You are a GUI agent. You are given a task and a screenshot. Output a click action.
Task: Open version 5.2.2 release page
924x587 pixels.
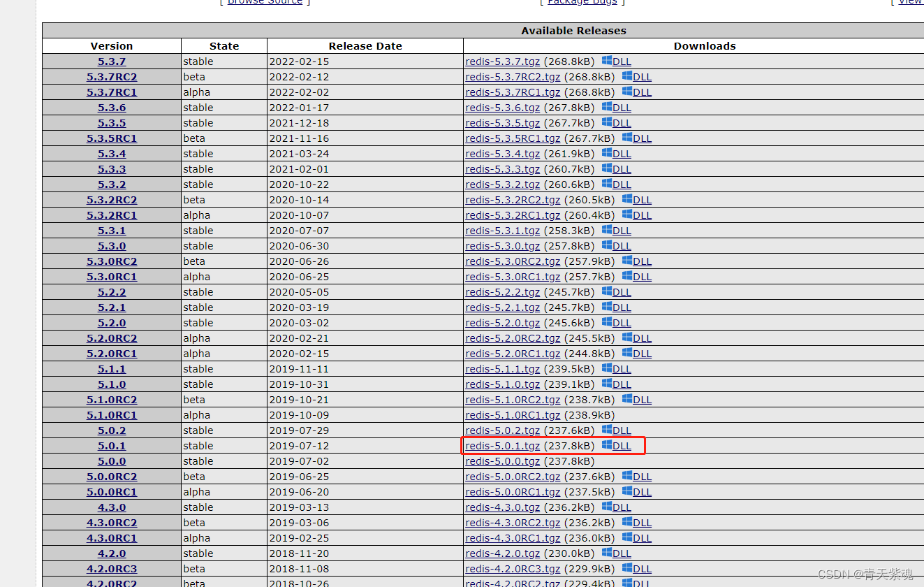coord(112,292)
